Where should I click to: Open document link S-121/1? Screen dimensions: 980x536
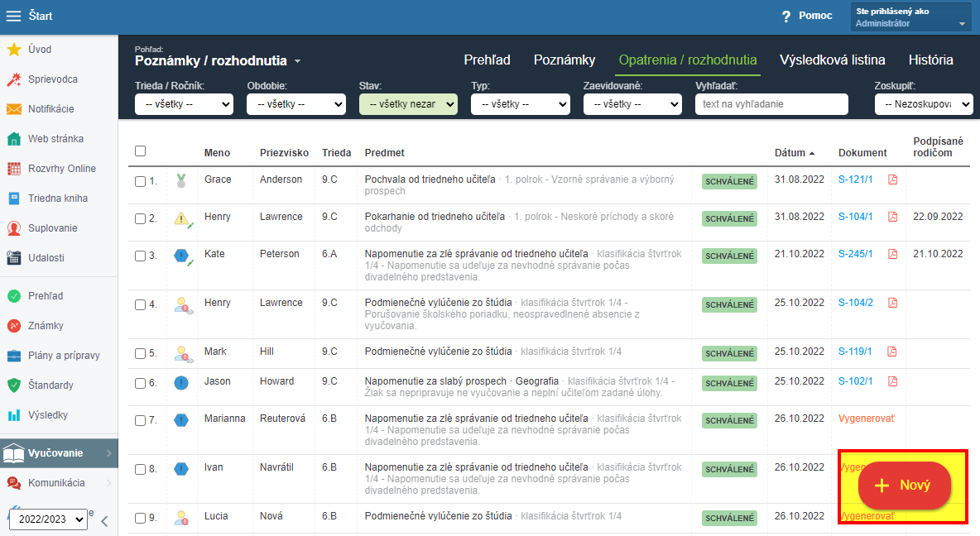(855, 179)
